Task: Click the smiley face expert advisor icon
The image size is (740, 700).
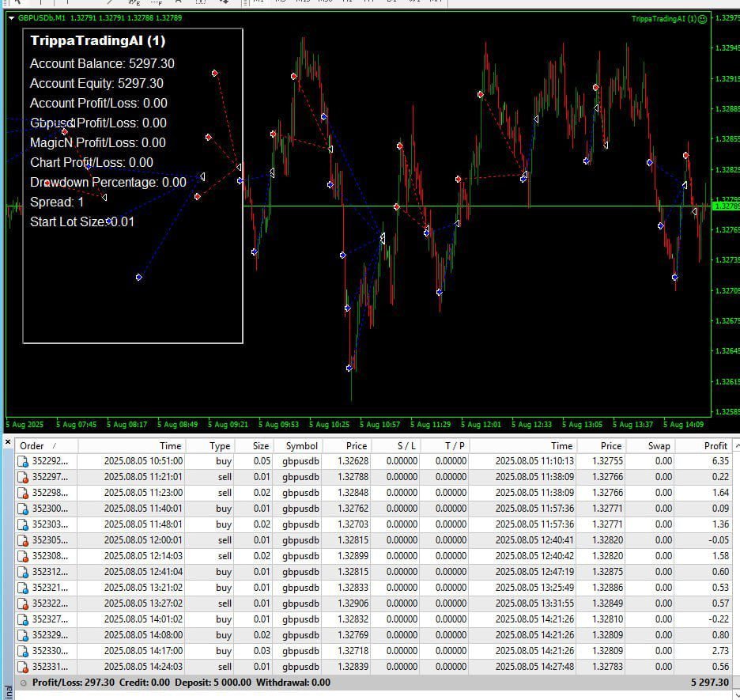Action: pyautogui.click(x=702, y=19)
